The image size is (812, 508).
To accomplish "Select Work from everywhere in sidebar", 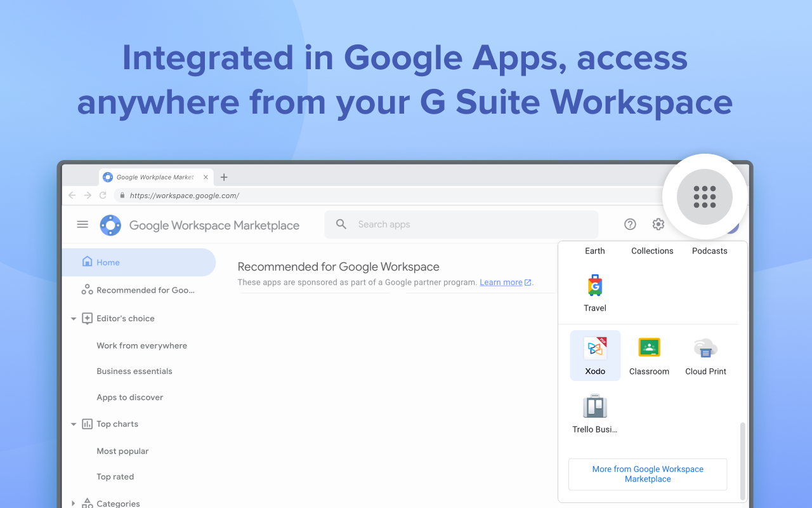I will coord(141,346).
